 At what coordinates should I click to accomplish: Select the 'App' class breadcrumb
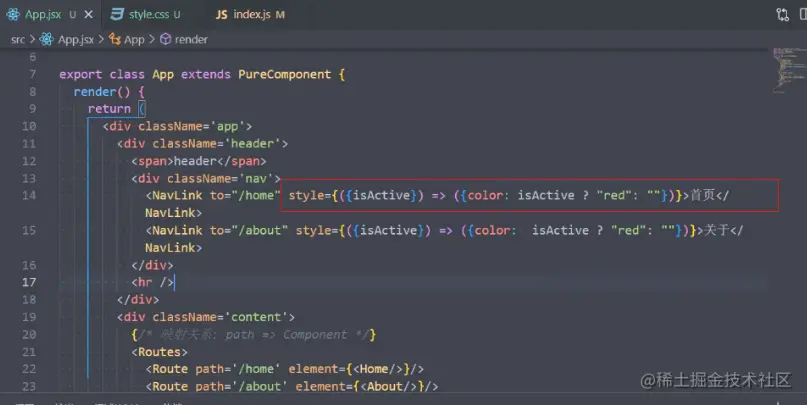[134, 39]
